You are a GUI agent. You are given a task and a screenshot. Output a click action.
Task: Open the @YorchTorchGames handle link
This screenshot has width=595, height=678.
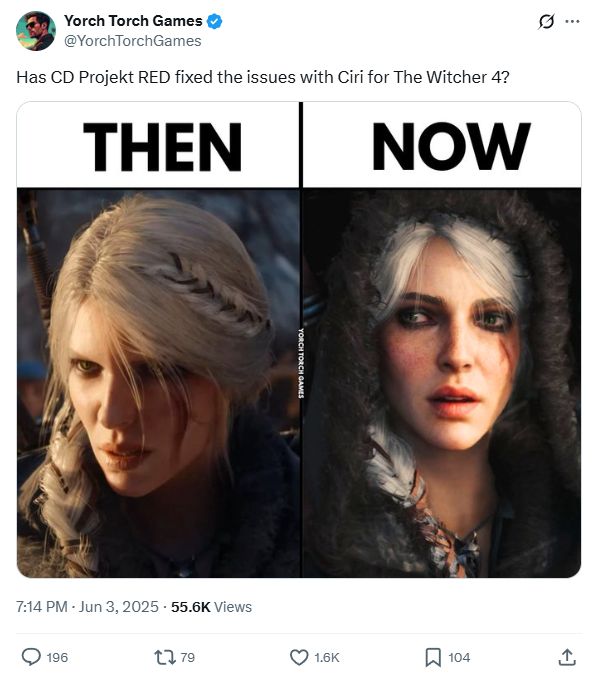[132, 41]
